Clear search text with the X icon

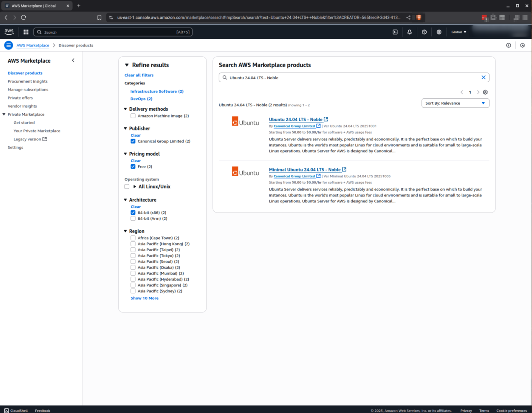[483, 77]
